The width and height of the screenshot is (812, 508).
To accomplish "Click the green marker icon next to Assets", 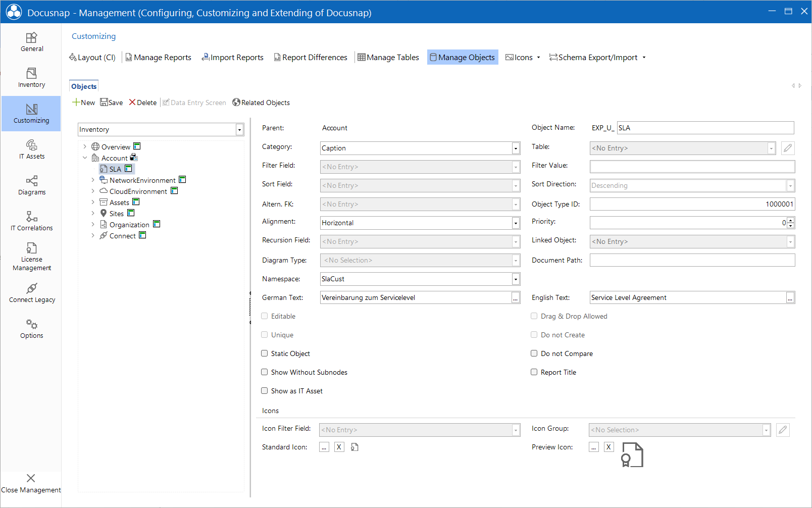I will coord(136,202).
